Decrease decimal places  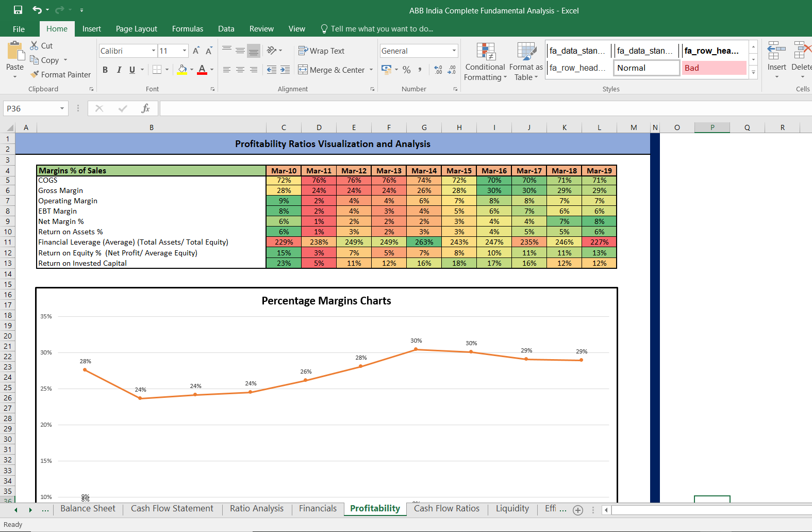pyautogui.click(x=452, y=70)
